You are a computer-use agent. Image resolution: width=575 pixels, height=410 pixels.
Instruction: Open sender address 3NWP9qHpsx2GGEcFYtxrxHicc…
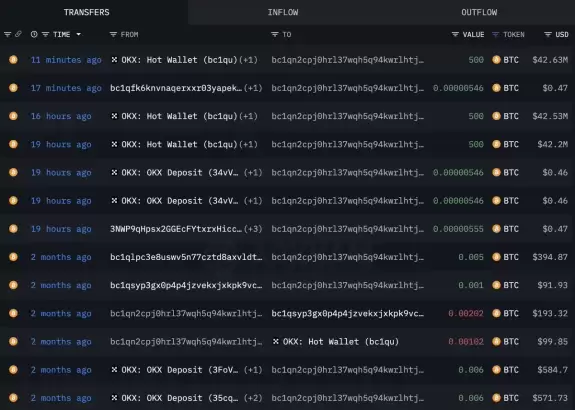tap(176, 229)
